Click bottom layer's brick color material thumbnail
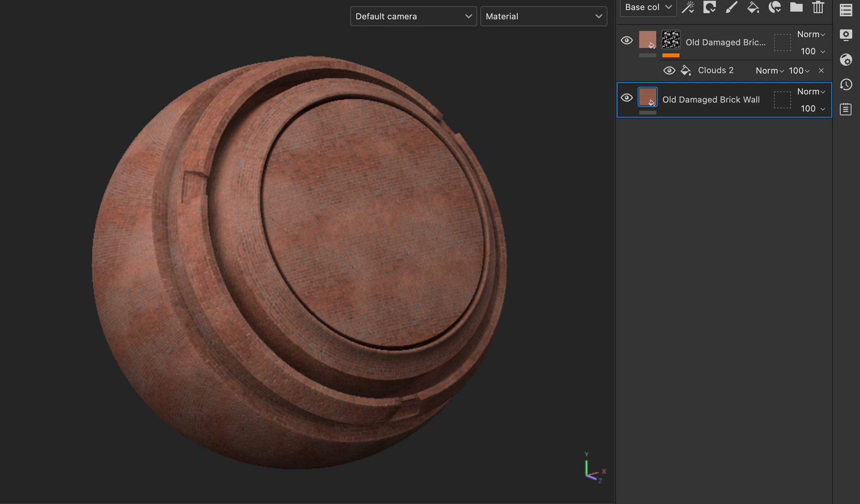Image resolution: width=860 pixels, height=504 pixels. point(647,97)
